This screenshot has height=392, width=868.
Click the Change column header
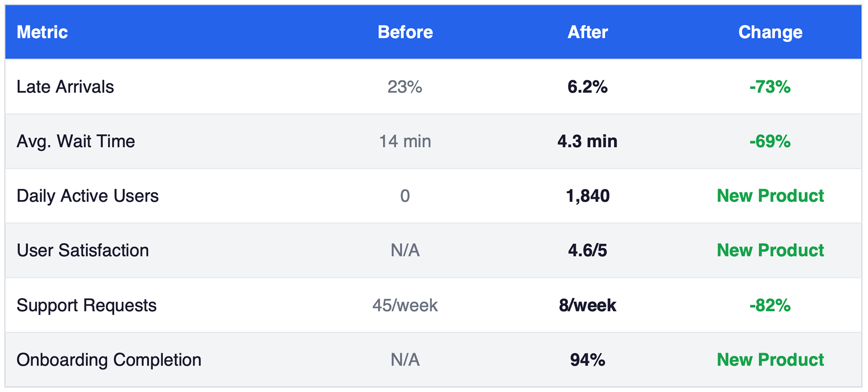(x=770, y=32)
